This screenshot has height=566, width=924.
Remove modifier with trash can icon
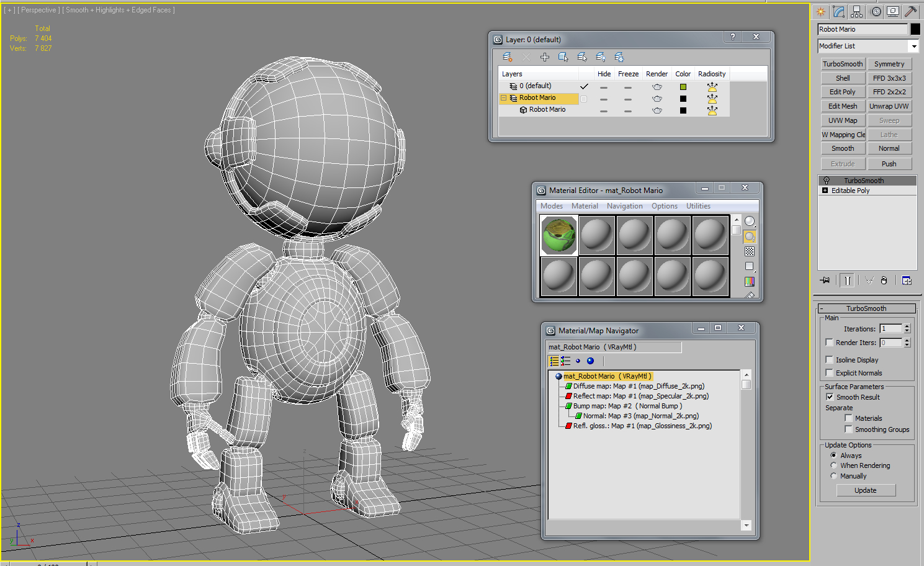[884, 280]
